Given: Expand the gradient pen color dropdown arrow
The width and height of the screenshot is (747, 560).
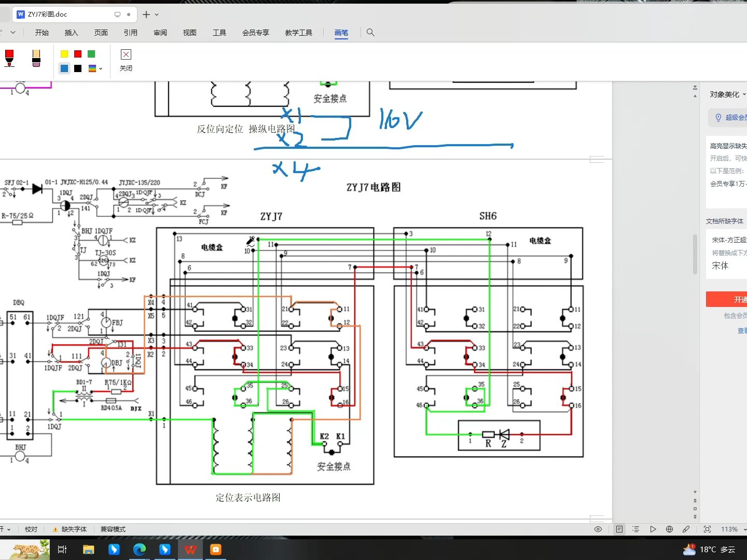Looking at the screenshot, I should pos(101,68).
